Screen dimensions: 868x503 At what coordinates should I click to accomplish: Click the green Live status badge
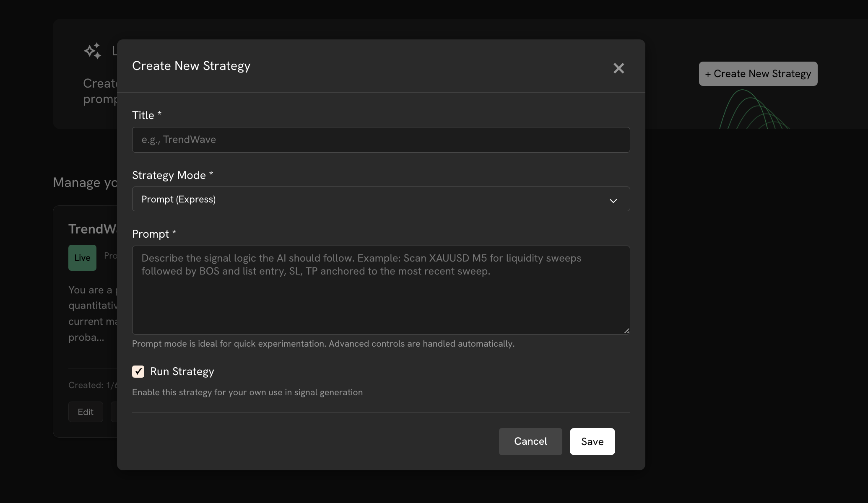pos(82,258)
